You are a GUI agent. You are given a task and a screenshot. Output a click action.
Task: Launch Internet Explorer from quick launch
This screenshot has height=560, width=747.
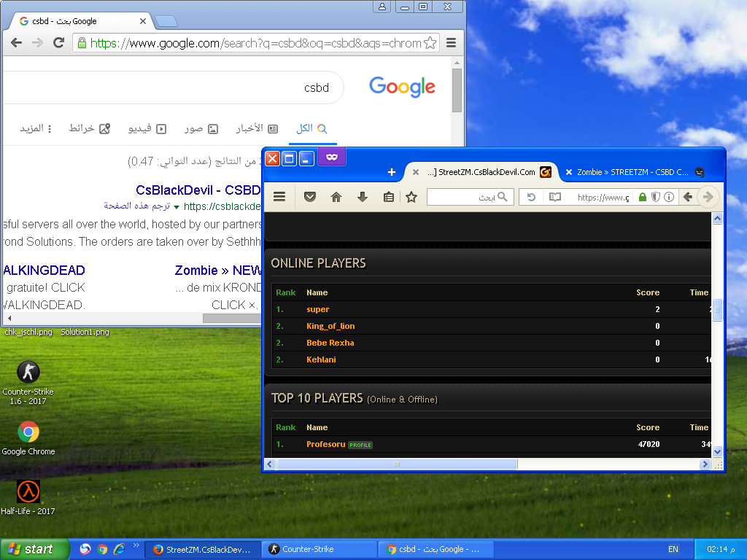click(119, 549)
